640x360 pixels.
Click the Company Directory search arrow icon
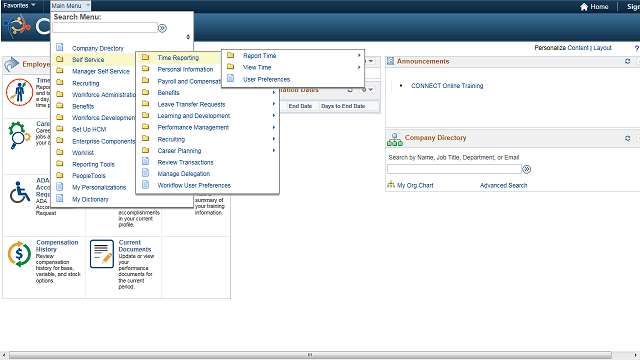click(x=527, y=169)
